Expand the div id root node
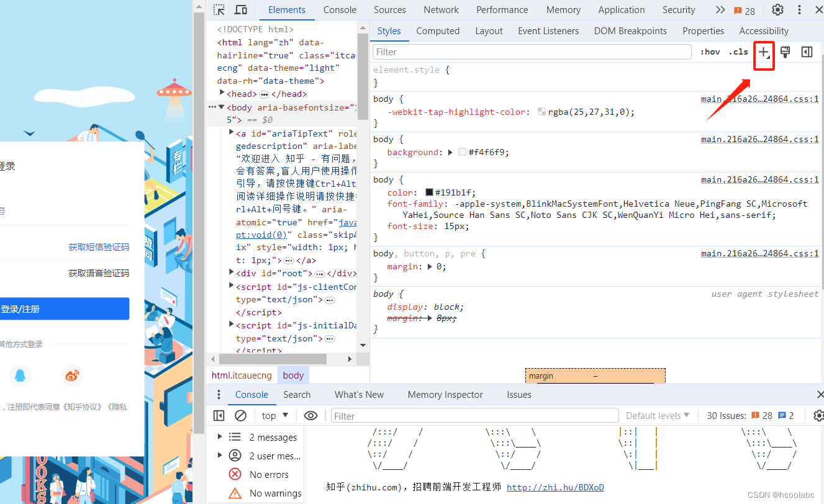Screen dimensions: 824x504 click(232, 272)
